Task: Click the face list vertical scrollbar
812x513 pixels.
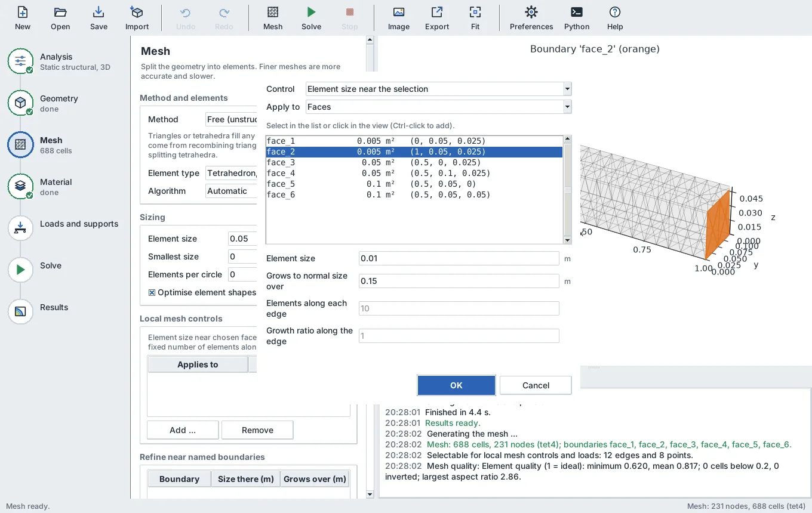Action: point(567,190)
